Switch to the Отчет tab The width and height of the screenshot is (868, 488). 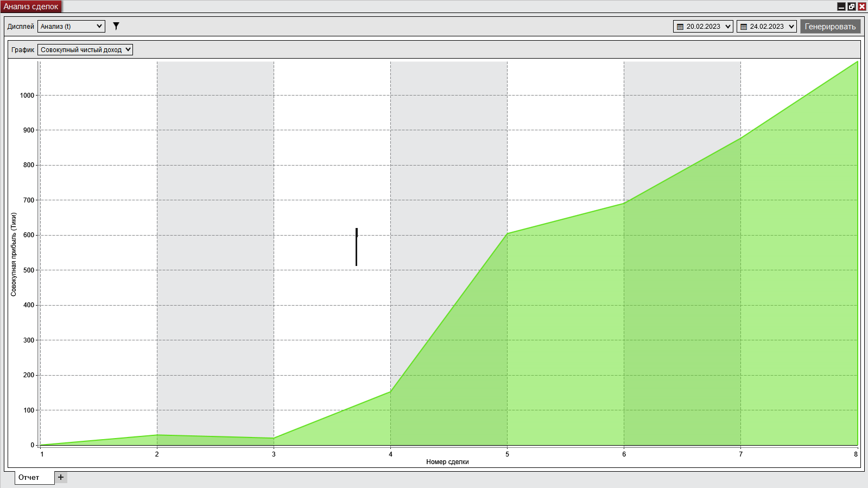pos(29,477)
